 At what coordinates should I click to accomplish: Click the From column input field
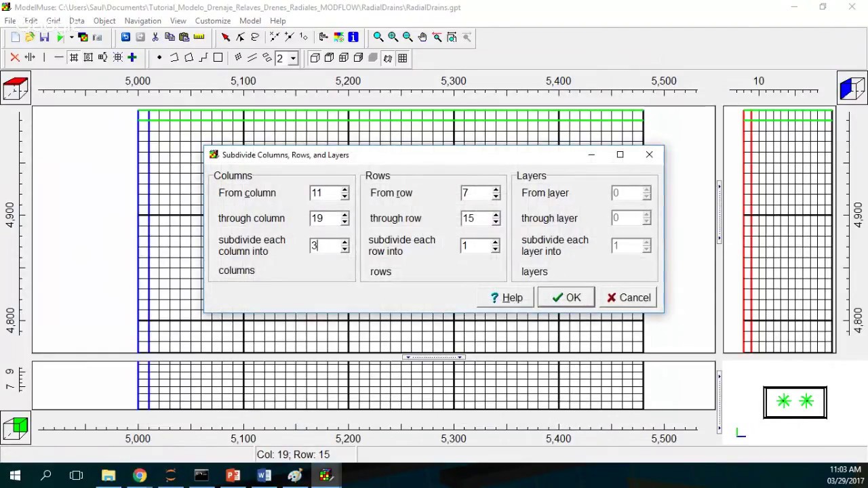pyautogui.click(x=324, y=193)
